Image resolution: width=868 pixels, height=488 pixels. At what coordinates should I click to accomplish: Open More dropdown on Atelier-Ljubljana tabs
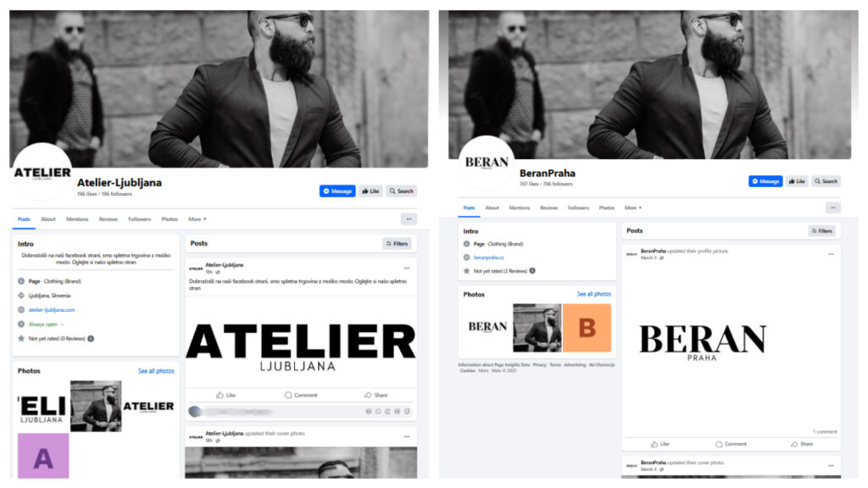pyautogui.click(x=197, y=219)
